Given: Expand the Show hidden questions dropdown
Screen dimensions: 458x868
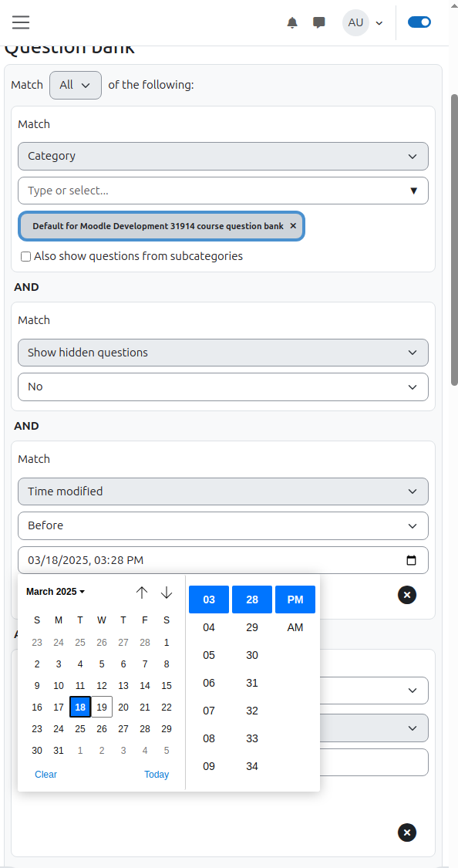Looking at the screenshot, I should point(223,353).
